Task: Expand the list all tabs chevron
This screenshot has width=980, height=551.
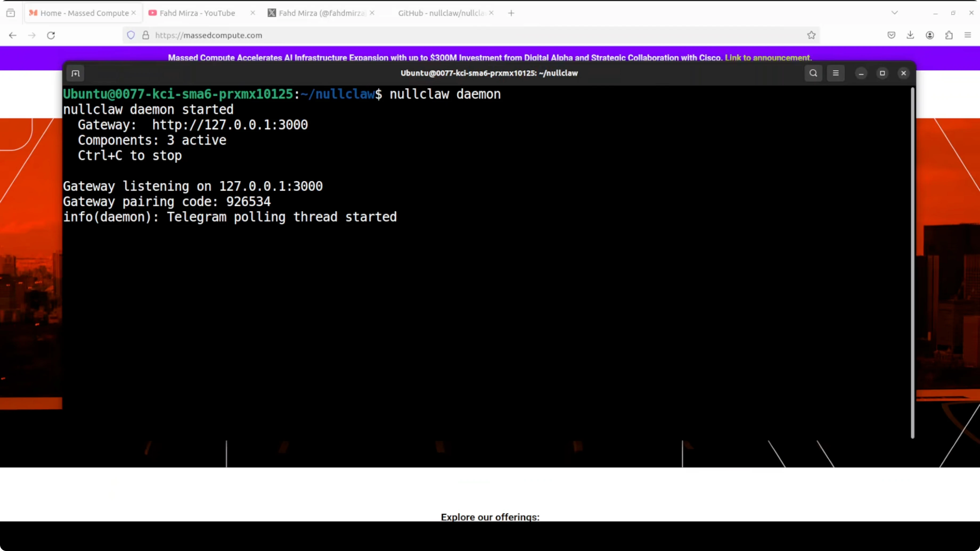Action: tap(895, 13)
